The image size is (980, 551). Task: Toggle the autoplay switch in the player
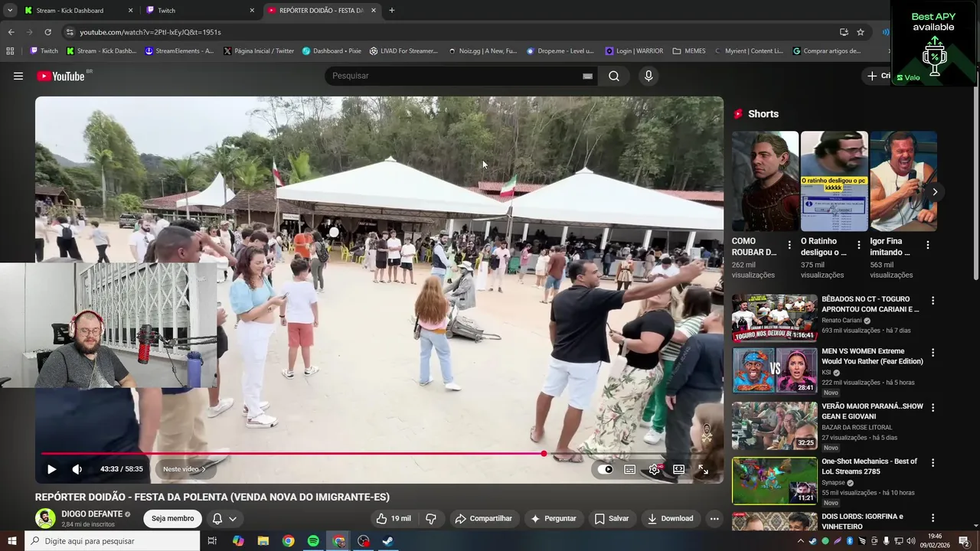[607, 469]
